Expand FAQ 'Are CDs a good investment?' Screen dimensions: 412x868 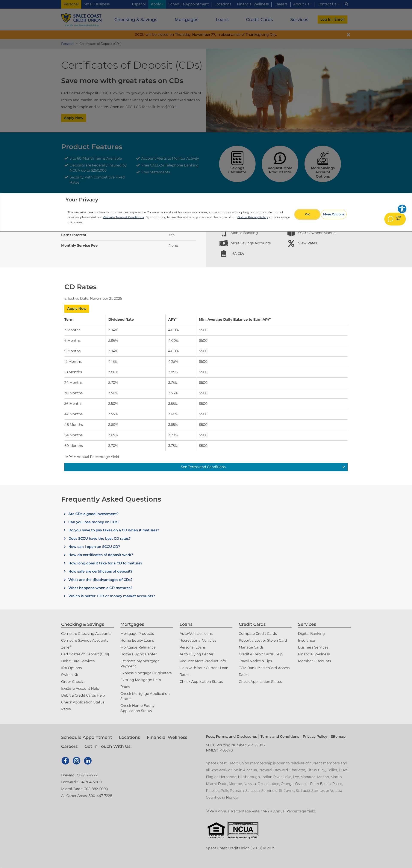click(93, 514)
